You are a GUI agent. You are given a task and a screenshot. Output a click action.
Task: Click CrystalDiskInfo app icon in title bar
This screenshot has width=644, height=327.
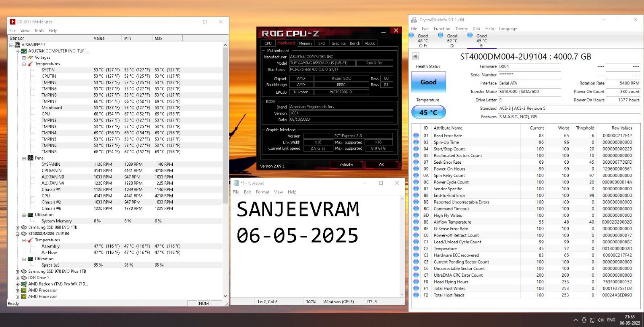coord(414,20)
